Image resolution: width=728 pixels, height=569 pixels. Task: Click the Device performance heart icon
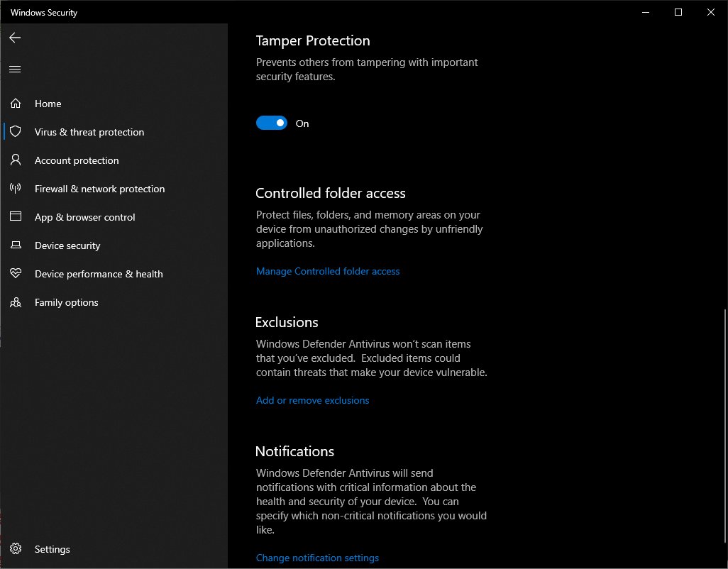pyautogui.click(x=16, y=273)
